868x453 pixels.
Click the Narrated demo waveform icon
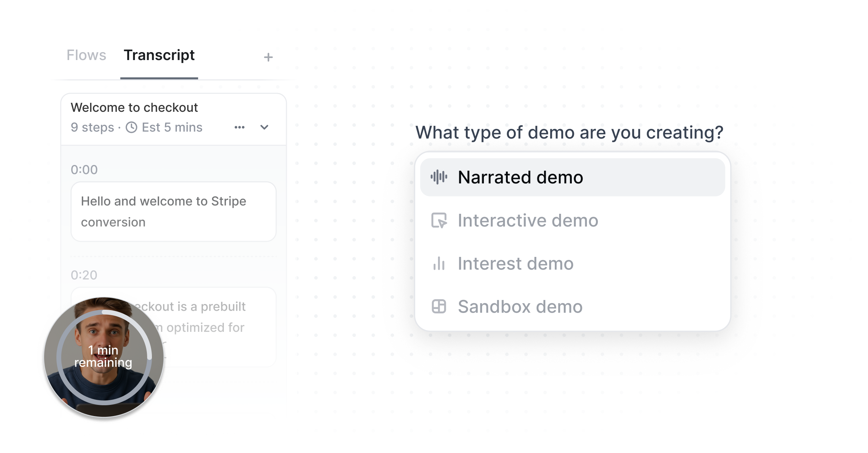point(439,177)
